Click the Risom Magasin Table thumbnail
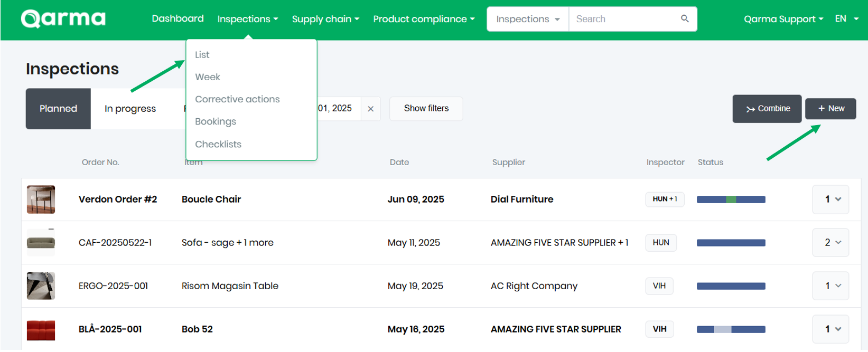The width and height of the screenshot is (868, 352). click(x=41, y=286)
